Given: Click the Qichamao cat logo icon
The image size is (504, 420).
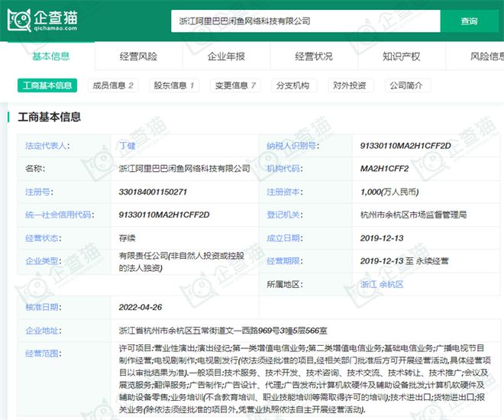Looking at the screenshot, I should click(21, 21).
